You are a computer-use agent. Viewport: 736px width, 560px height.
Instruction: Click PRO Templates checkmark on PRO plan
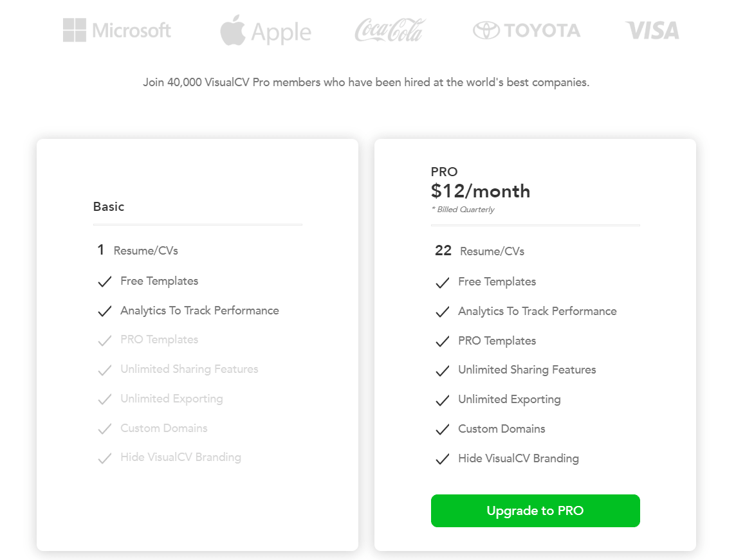tap(442, 341)
